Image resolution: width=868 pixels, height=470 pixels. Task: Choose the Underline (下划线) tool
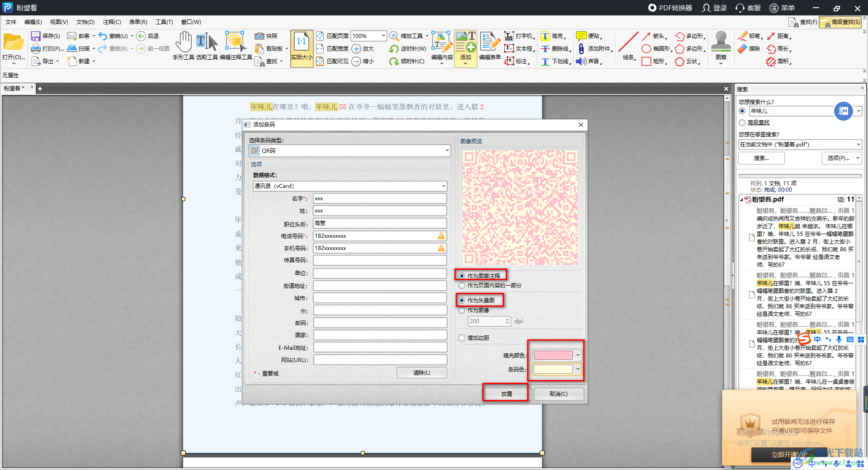(556, 61)
